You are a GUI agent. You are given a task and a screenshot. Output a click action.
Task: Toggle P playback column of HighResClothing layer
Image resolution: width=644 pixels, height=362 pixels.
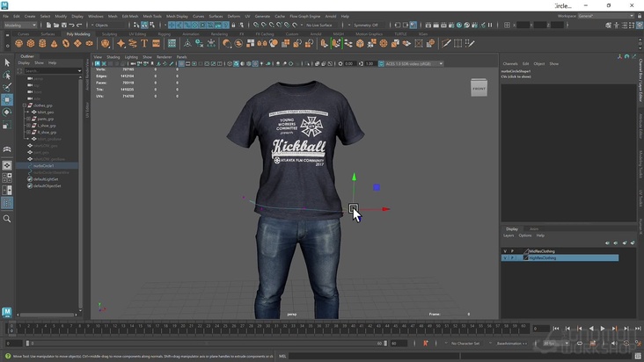tap(512, 257)
